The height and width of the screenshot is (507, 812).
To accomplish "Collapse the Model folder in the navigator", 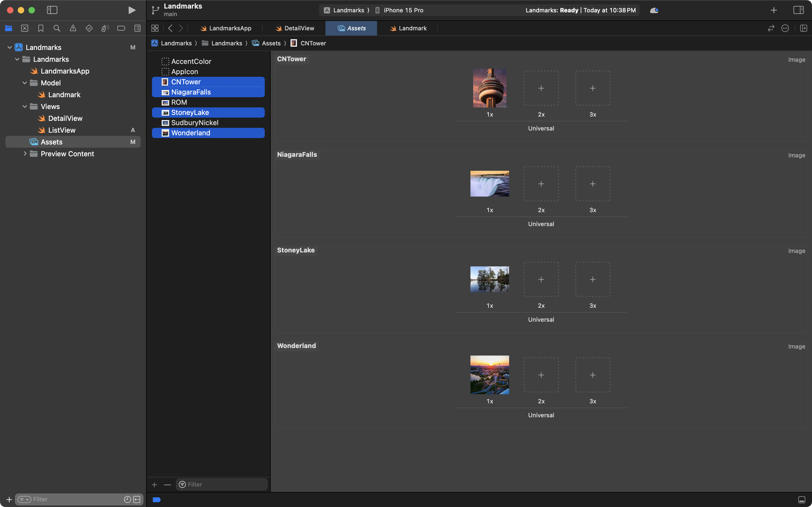I will pos(24,83).
